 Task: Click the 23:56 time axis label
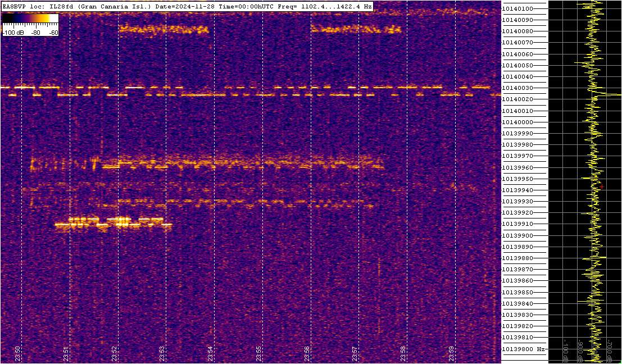[307, 354]
